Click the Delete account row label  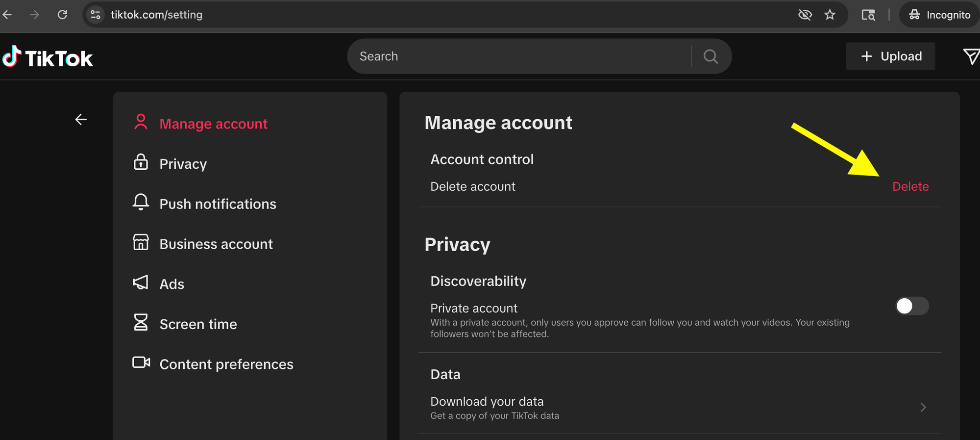tap(473, 186)
